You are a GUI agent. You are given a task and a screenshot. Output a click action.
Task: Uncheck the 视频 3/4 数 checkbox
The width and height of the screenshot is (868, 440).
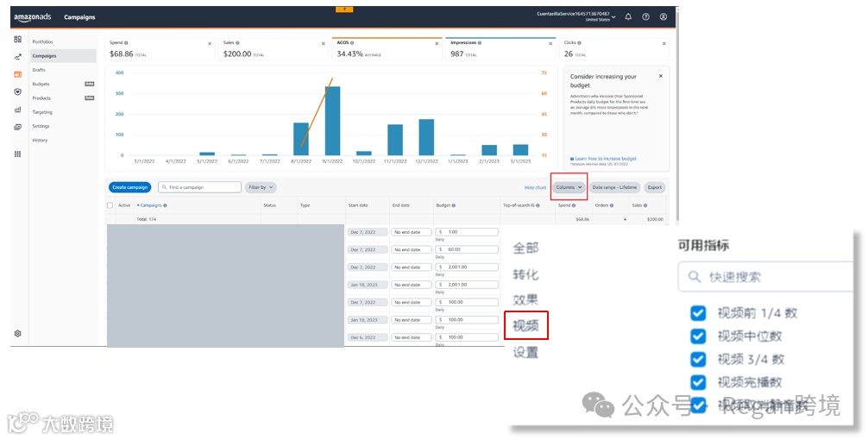[698, 359]
